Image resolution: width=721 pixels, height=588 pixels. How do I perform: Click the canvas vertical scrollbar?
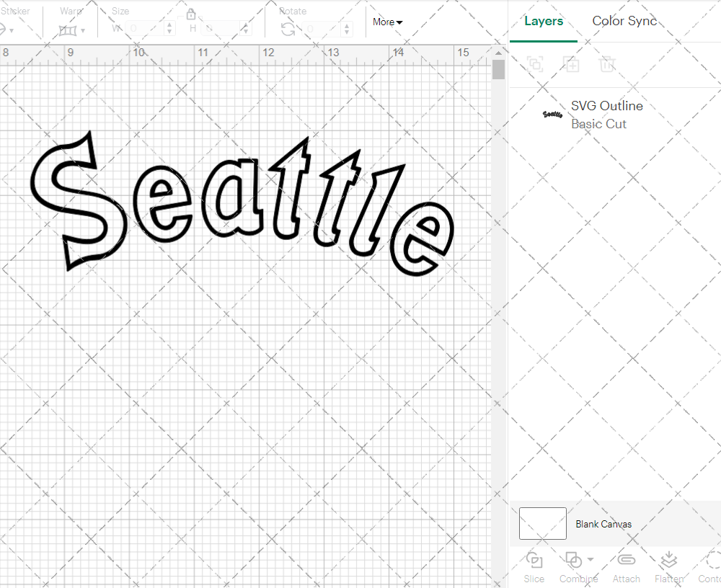[x=497, y=68]
